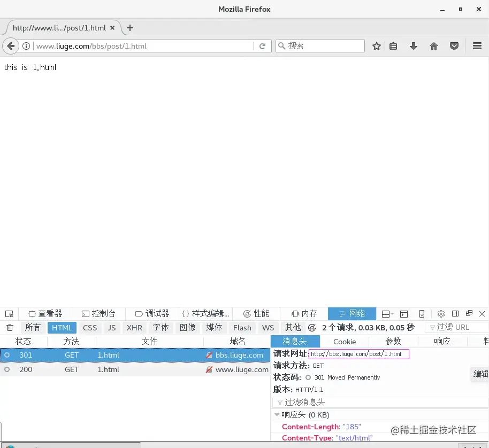The width and height of the screenshot is (489, 448).
Task: Open the 调试器 debugger tab
Action: coord(152,314)
